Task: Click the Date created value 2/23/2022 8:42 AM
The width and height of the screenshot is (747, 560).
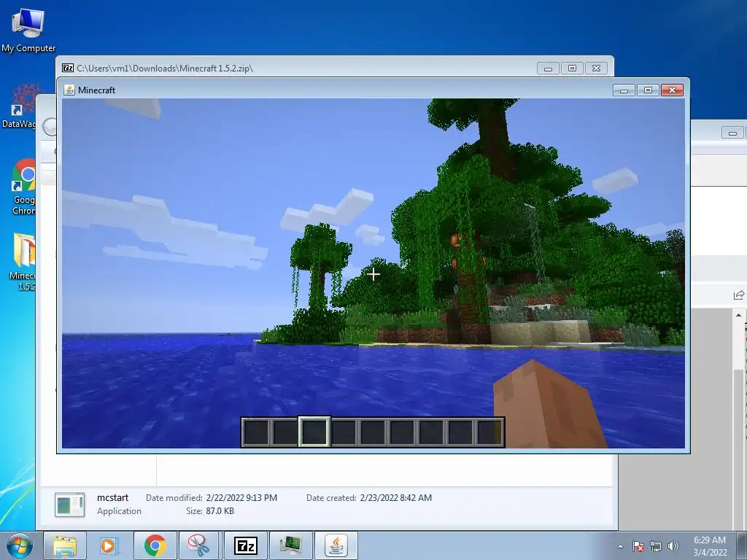Action: (x=396, y=497)
